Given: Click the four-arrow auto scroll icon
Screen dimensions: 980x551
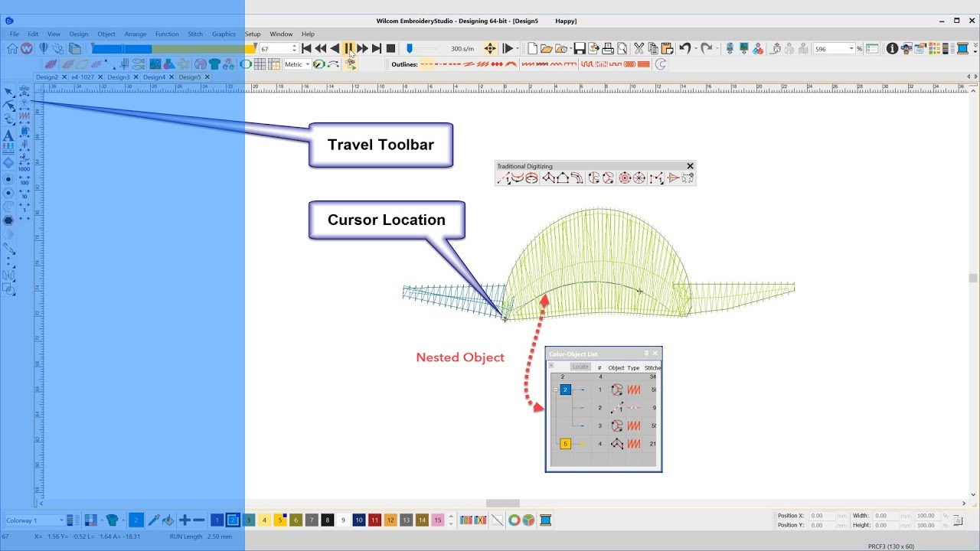Looking at the screenshot, I should pyautogui.click(x=490, y=48).
